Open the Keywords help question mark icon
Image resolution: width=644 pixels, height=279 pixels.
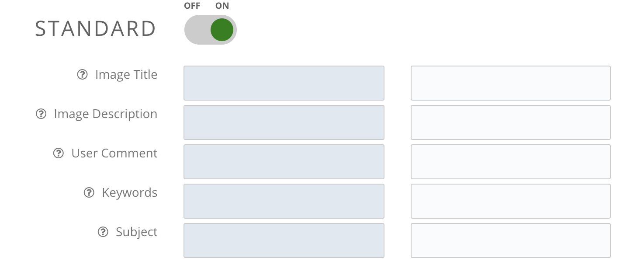(x=89, y=193)
